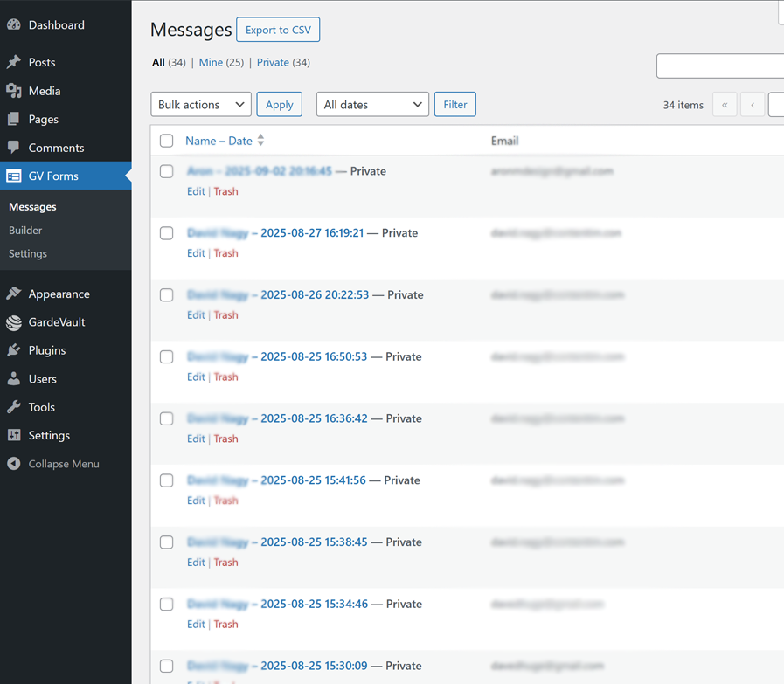Click the Dashboard gauge icon
This screenshot has height=684, width=784.
click(14, 25)
